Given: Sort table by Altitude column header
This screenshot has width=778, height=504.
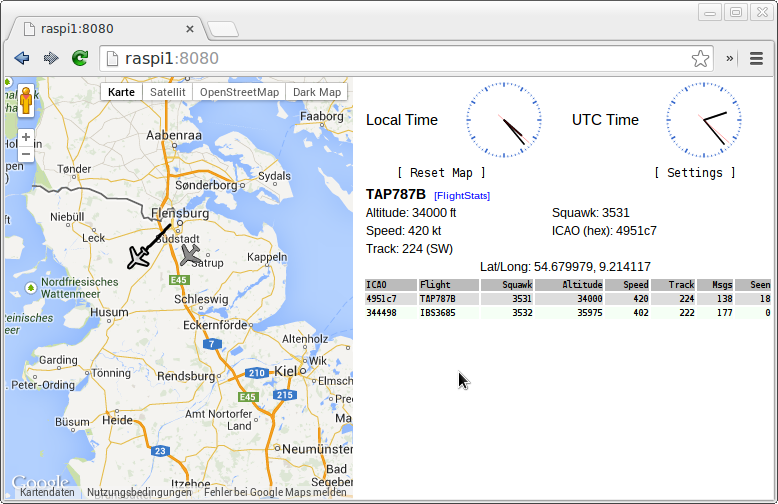Looking at the screenshot, I should [x=569, y=285].
